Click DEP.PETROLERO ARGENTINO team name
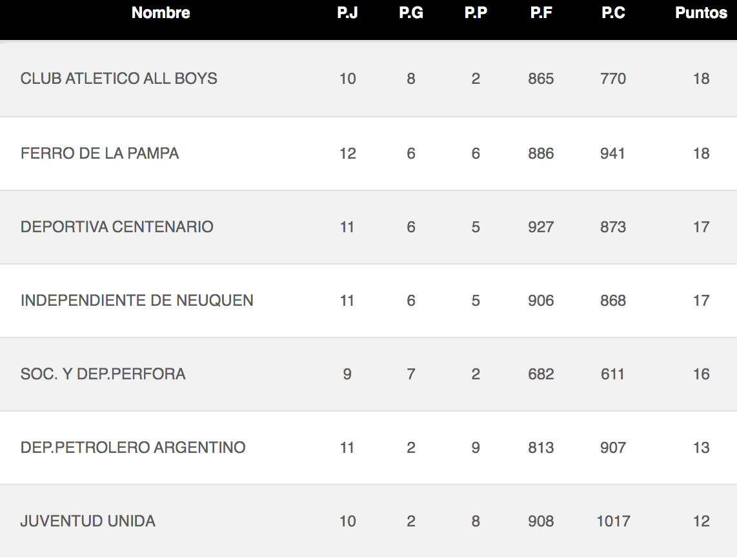This screenshot has width=737, height=560. coord(133,447)
